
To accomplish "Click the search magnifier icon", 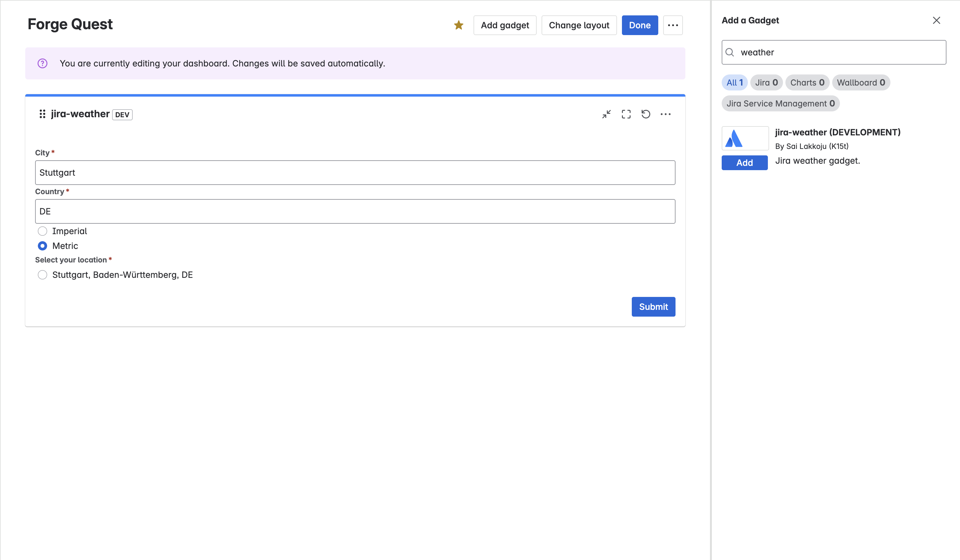I will point(730,52).
